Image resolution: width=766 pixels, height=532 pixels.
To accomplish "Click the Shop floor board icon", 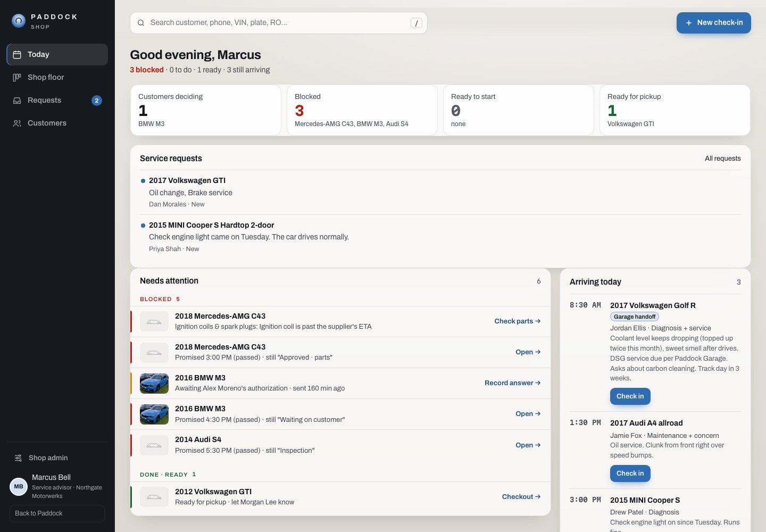I will click(x=17, y=78).
